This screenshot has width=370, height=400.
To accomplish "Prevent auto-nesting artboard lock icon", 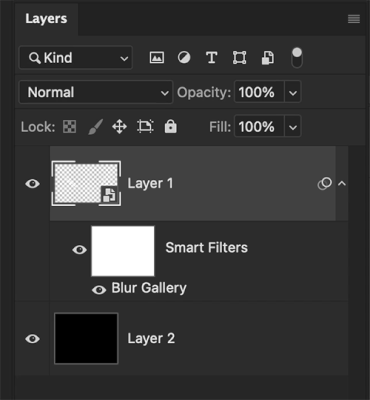I will [145, 127].
